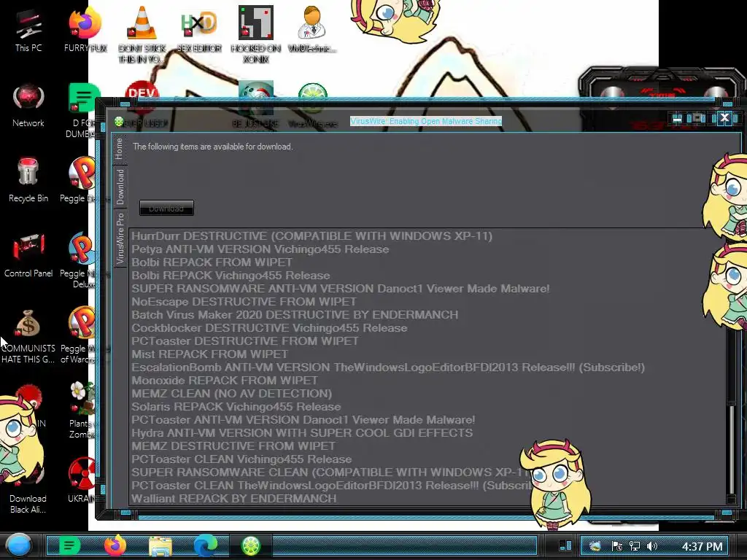Viewport: 747px width, 560px height.
Task: Select Bolbi REPACK FROM WIPET
Action: click(212, 262)
